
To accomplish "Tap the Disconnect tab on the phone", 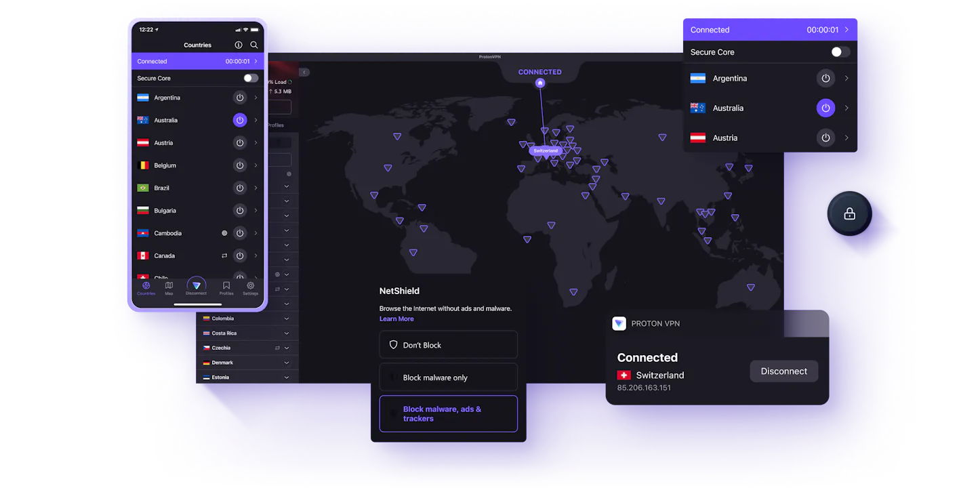I will click(x=196, y=287).
